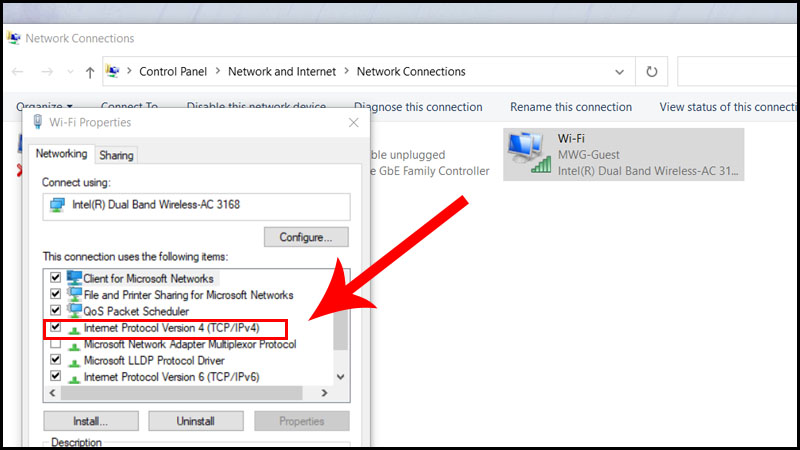Click the Up arrow navigation icon
This screenshot has height=450, width=800.
click(90, 72)
